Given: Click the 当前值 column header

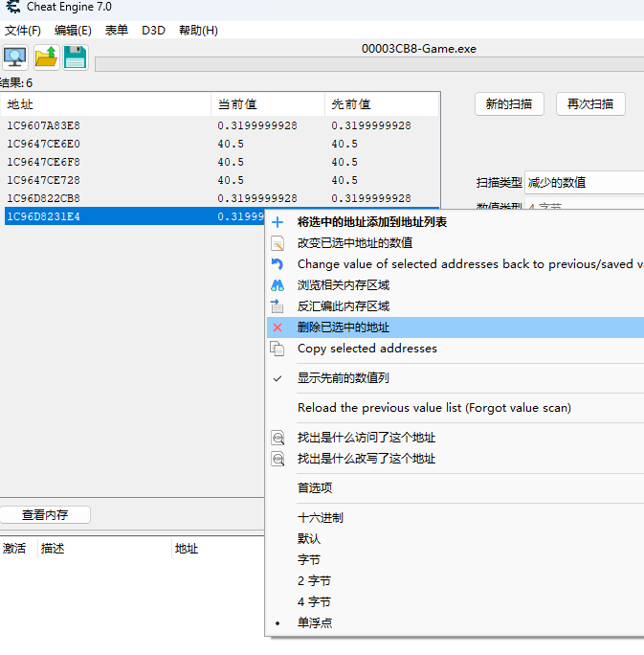Looking at the screenshot, I should pos(268,104).
